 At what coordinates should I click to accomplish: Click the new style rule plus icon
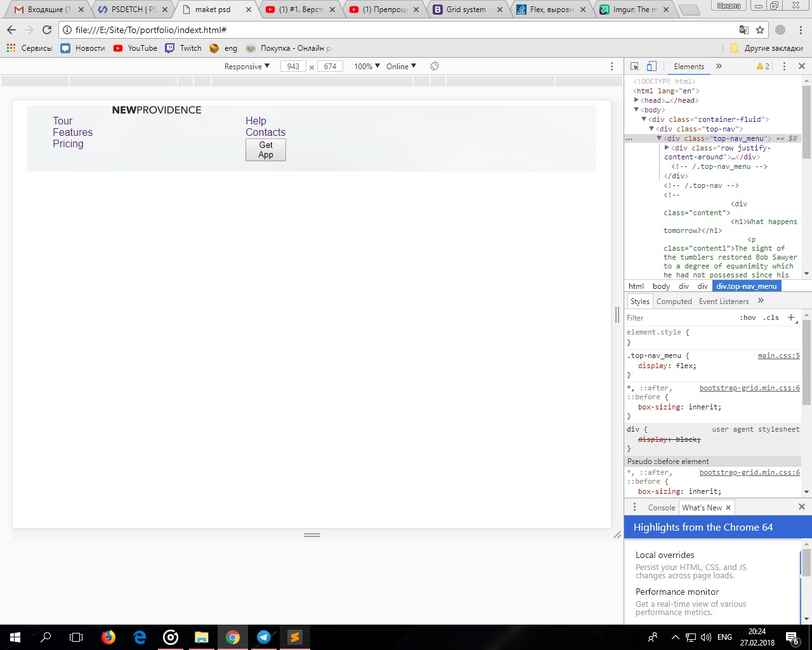[791, 317]
